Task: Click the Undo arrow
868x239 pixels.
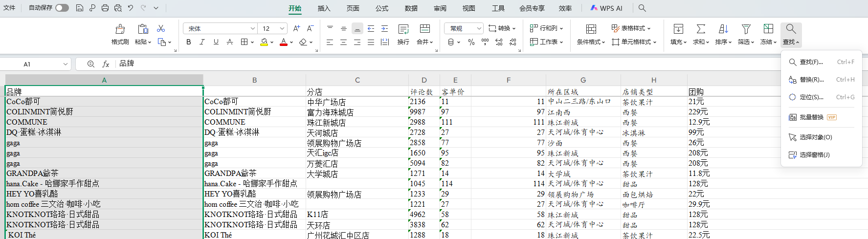Action: [131, 8]
